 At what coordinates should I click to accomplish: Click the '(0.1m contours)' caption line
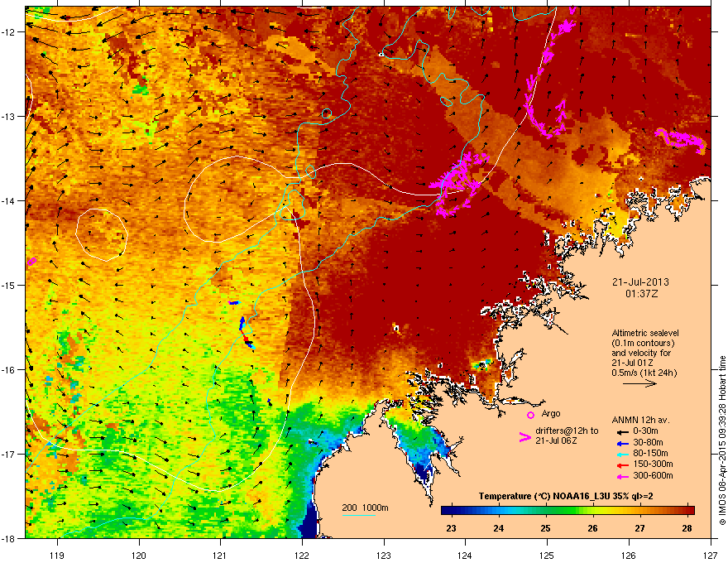643,344
